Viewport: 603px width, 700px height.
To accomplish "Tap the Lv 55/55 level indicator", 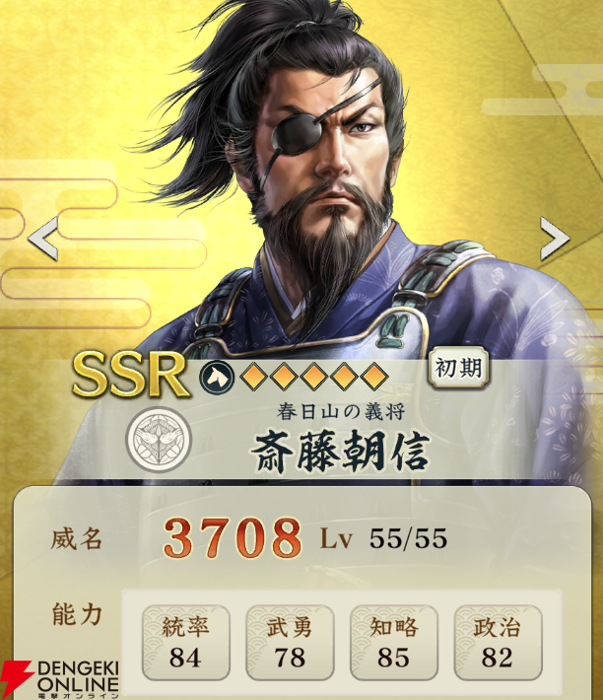I will tap(383, 538).
